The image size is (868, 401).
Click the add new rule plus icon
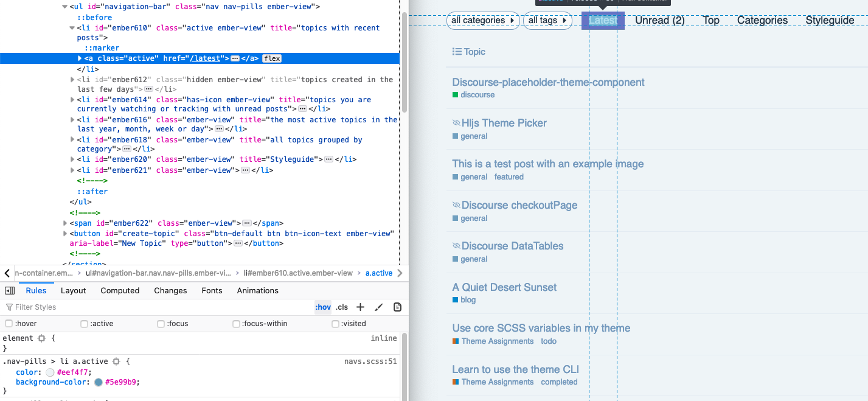(x=360, y=307)
